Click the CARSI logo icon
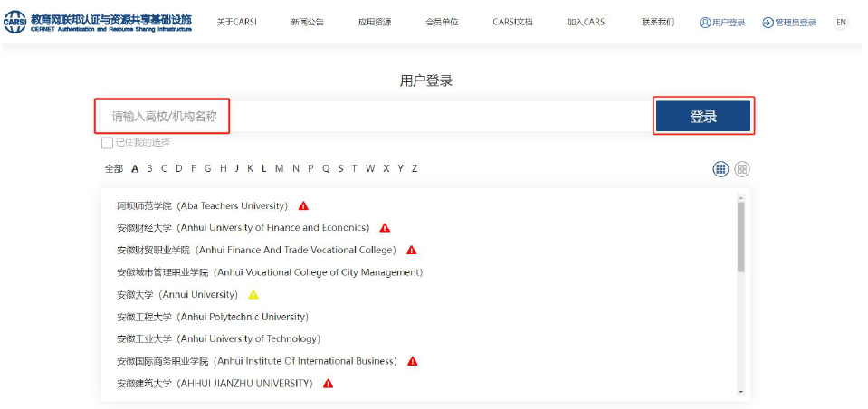Viewport: 868px width, 409px height. pos(14,22)
